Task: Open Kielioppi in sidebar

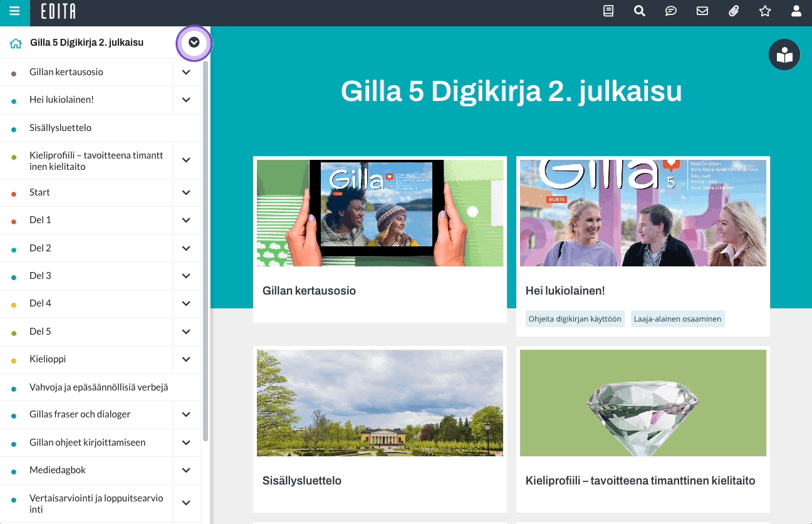Action: (x=48, y=359)
